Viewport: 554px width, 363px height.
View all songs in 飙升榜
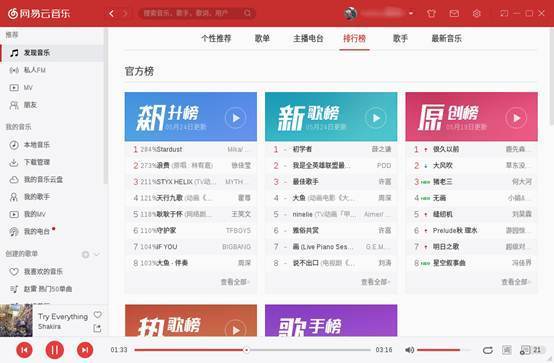coord(235,282)
